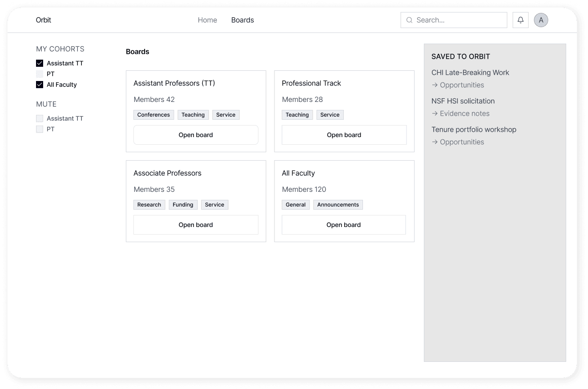Viewport: 588px width, 389px height.
Task: Click the Professional Track card title
Action: 311,83
